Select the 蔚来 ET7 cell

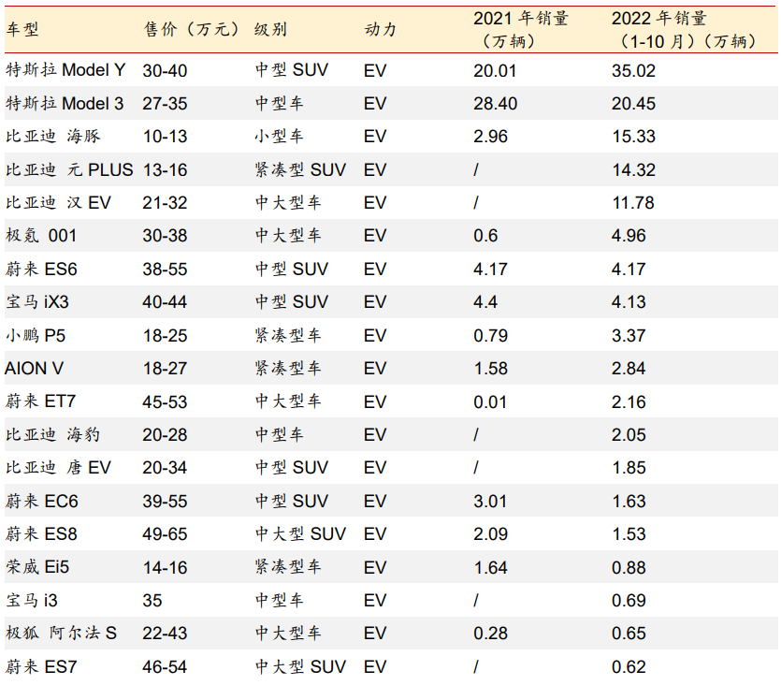pos(40,401)
